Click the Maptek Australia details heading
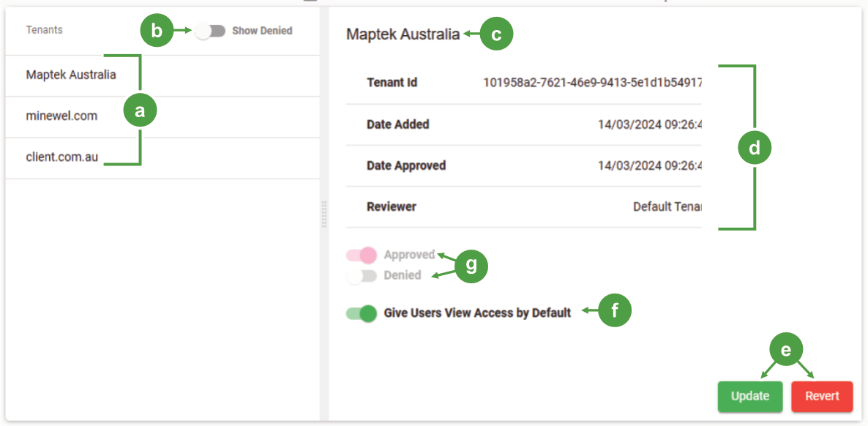The image size is (868, 426). click(x=403, y=35)
